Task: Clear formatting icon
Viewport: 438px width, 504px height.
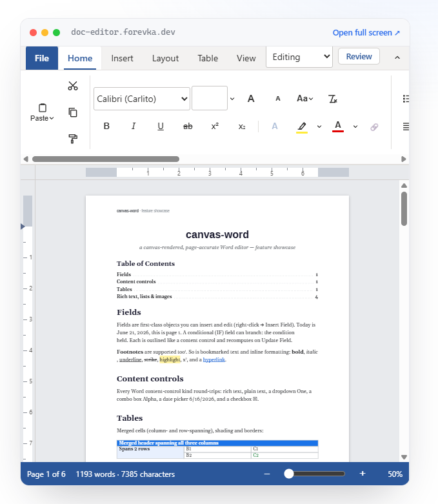Action: (x=333, y=99)
